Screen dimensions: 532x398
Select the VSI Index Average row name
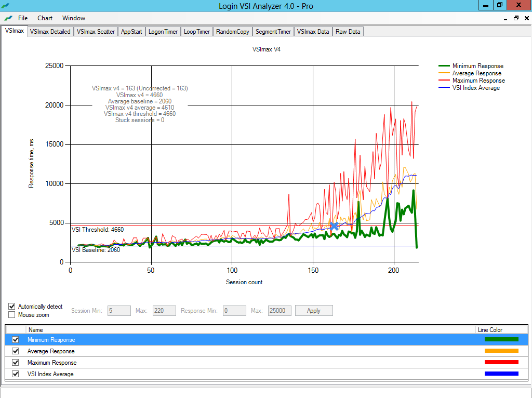click(50, 374)
